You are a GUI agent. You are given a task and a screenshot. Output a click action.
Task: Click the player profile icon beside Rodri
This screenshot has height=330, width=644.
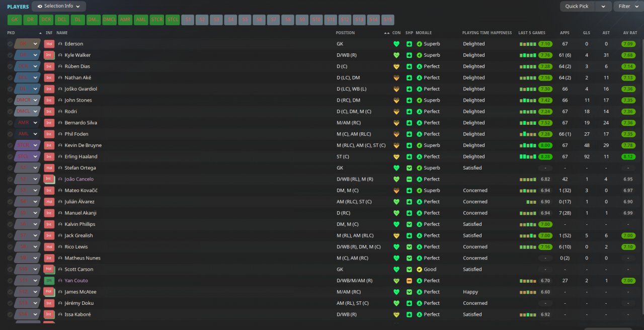click(x=60, y=112)
